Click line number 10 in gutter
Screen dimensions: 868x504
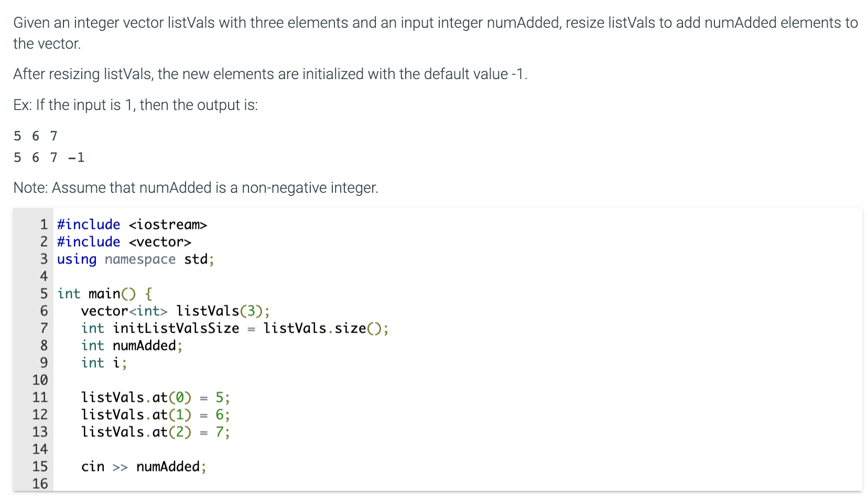pyautogui.click(x=40, y=380)
